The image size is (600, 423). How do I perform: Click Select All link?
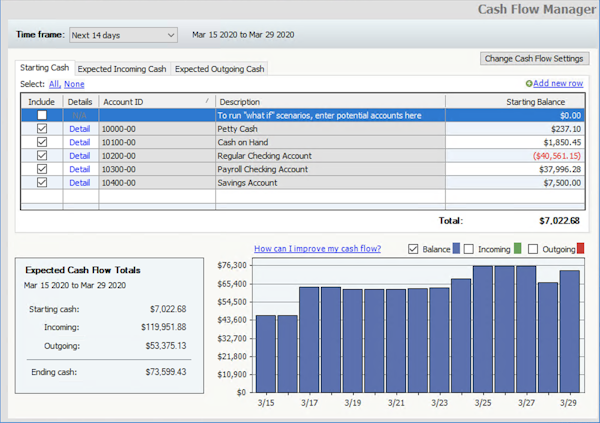(54, 84)
